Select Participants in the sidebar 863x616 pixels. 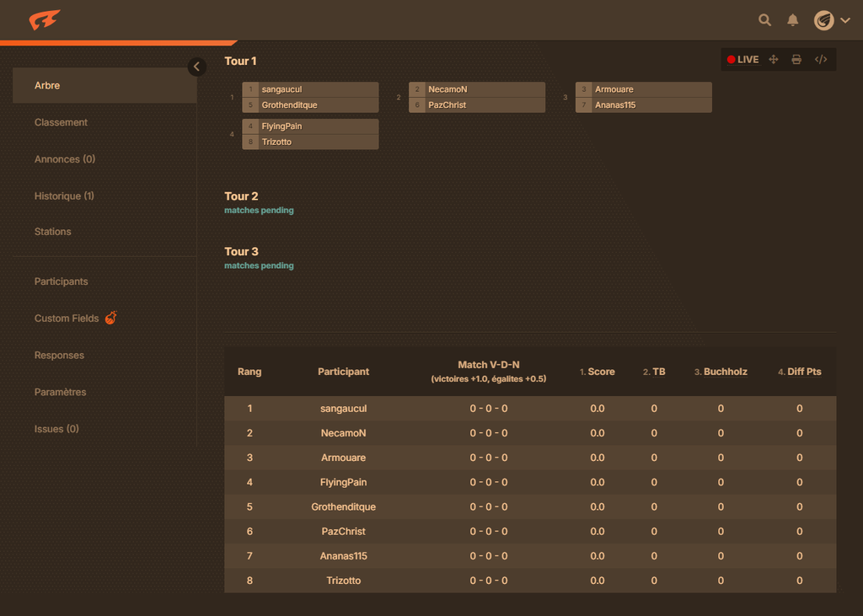61,281
